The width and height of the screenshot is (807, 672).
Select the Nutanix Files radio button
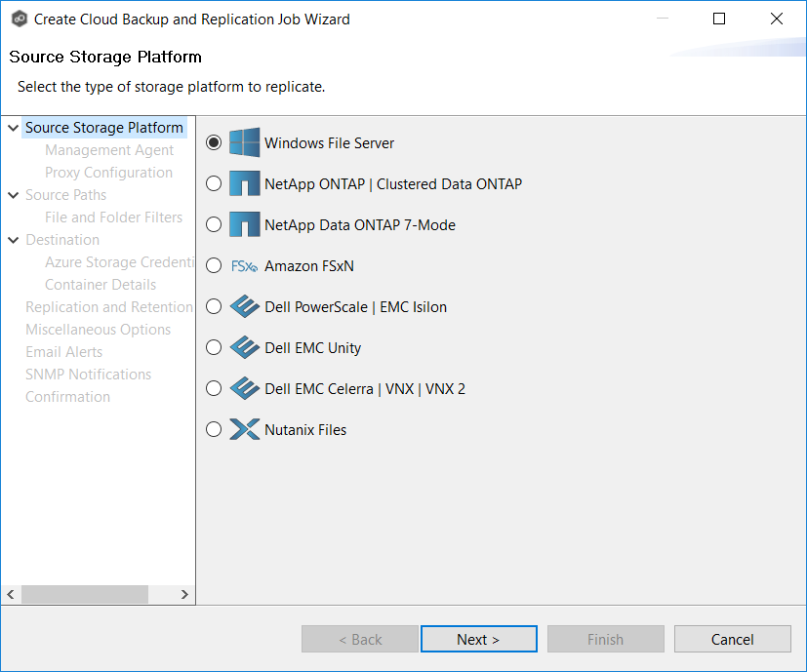213,428
